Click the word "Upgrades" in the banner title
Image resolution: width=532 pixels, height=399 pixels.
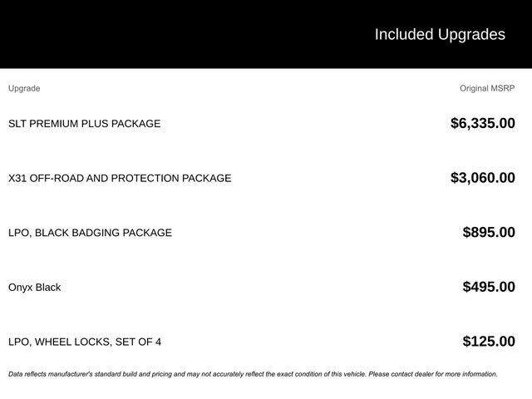[x=471, y=34]
